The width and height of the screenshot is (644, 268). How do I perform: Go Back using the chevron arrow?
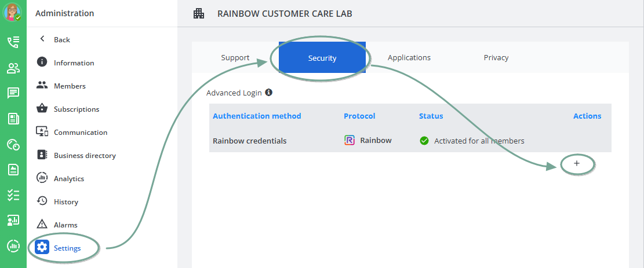point(42,39)
